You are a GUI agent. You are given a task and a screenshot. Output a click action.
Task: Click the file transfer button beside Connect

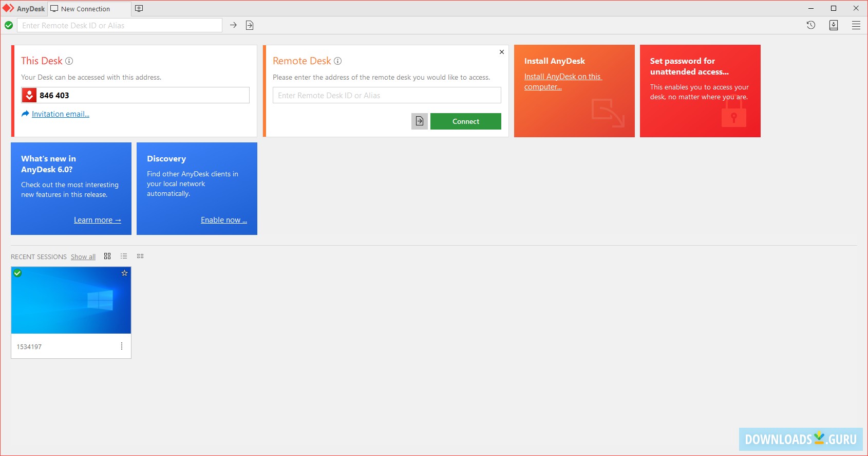[x=420, y=121]
